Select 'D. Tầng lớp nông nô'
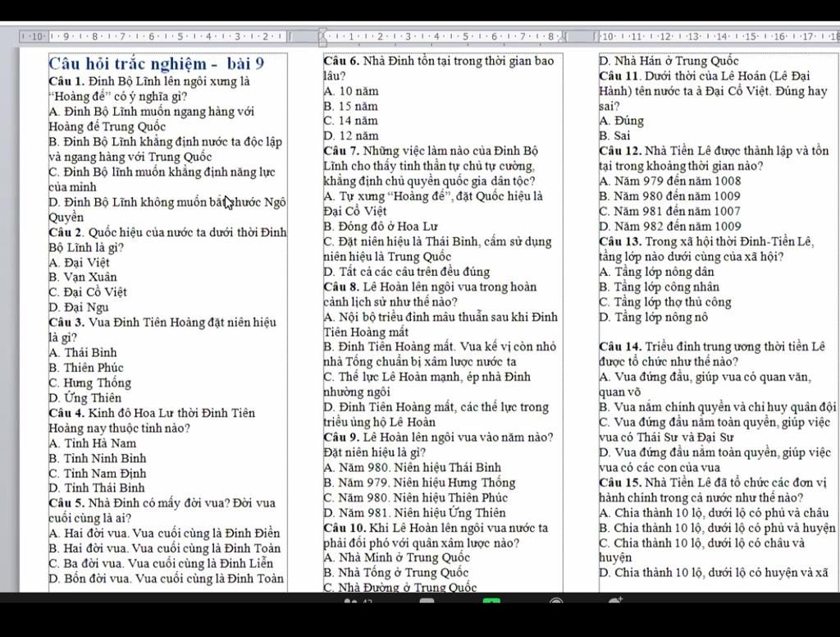840x637 pixels. pos(653,317)
